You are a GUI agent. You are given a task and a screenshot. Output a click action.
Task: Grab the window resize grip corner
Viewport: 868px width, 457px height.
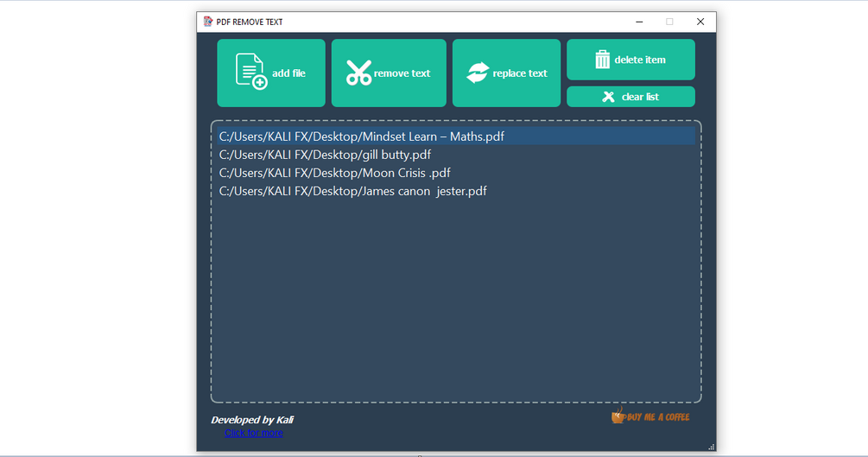pyautogui.click(x=712, y=447)
